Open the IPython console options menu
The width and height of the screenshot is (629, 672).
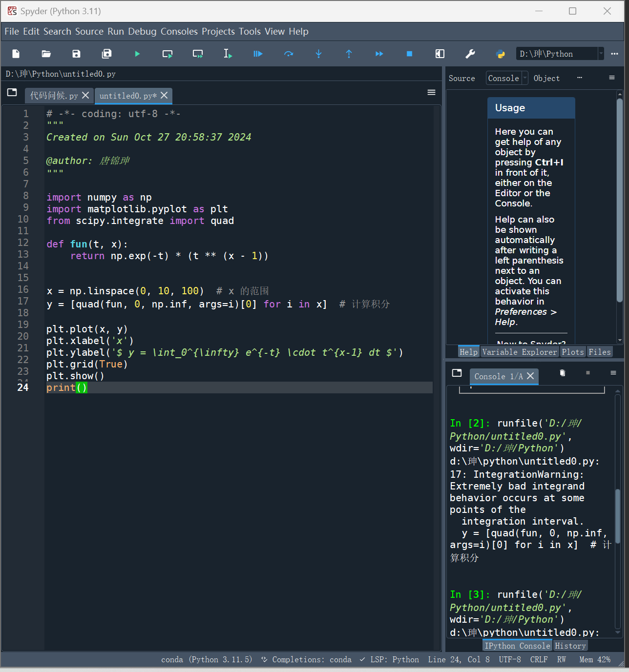[613, 373]
